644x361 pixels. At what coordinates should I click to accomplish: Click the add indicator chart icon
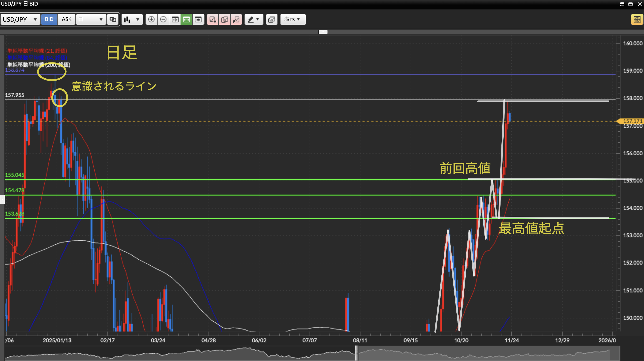click(213, 19)
